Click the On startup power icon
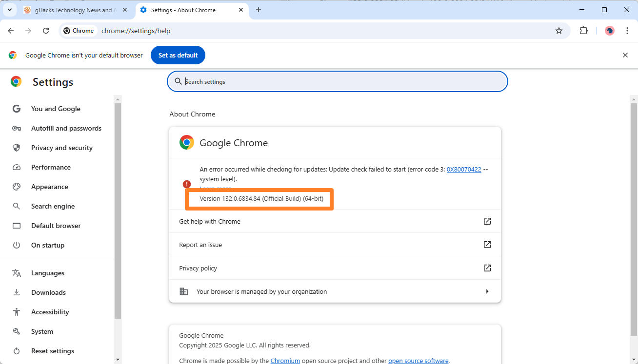This screenshot has width=638, height=364. tap(16, 245)
